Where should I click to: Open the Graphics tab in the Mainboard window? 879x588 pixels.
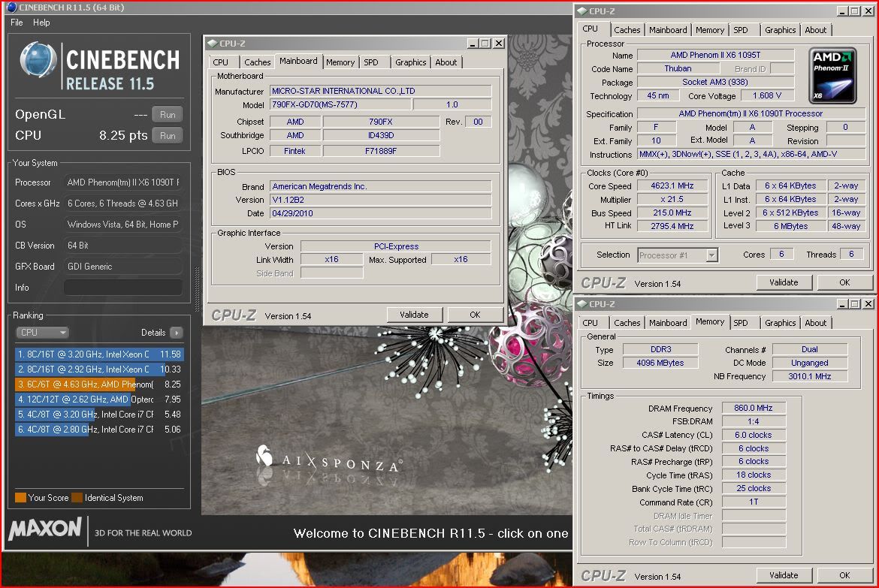(x=411, y=62)
